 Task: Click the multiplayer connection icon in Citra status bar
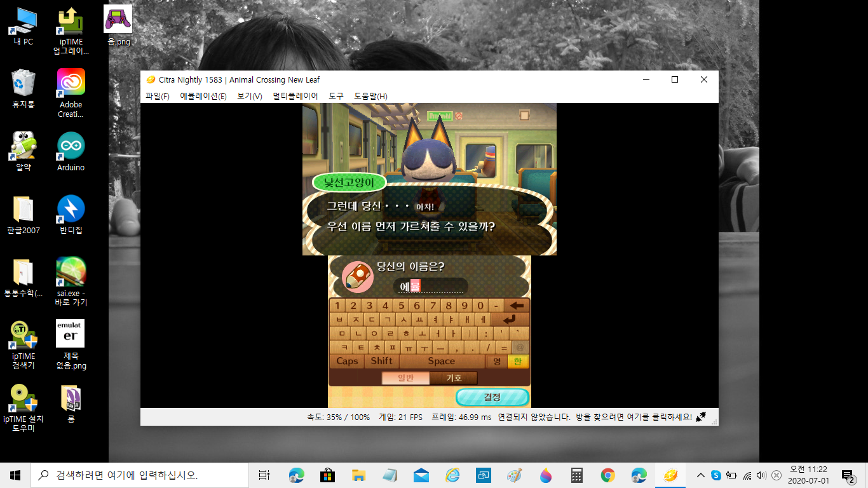coord(701,417)
